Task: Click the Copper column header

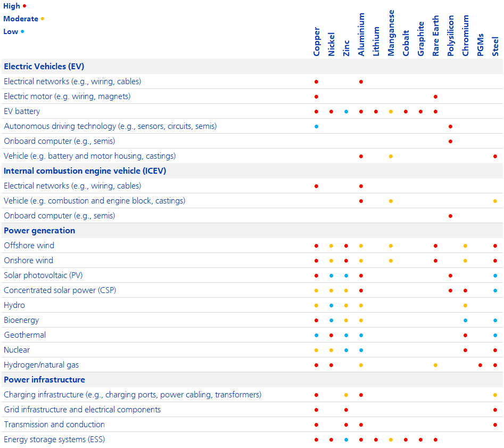Action: point(317,42)
